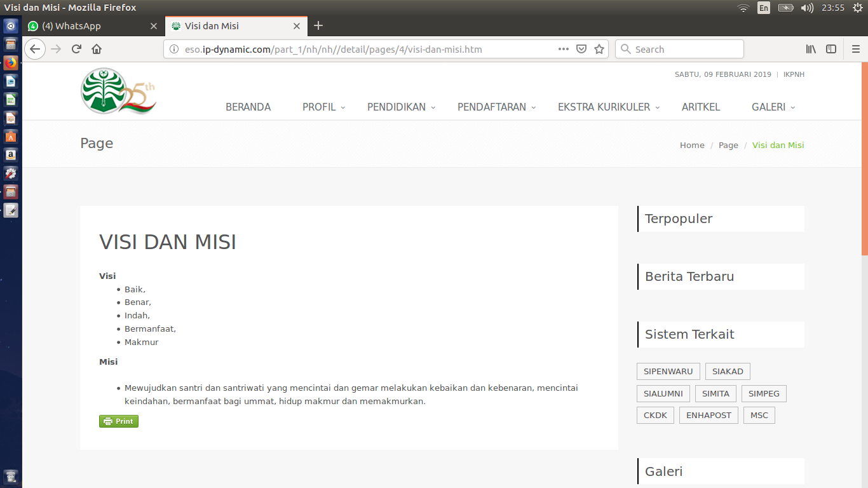Bookmark this page with star icon
868x488 pixels.
click(x=599, y=49)
